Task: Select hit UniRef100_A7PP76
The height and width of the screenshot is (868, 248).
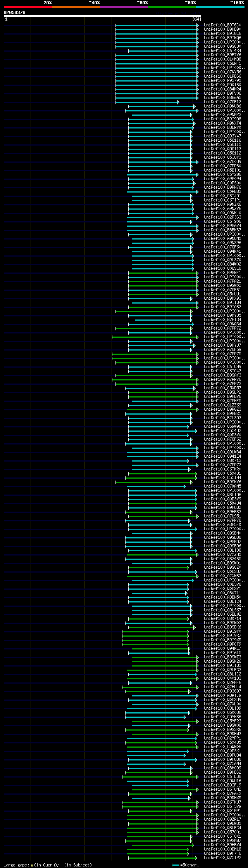Action: pyautogui.click(x=222, y=380)
